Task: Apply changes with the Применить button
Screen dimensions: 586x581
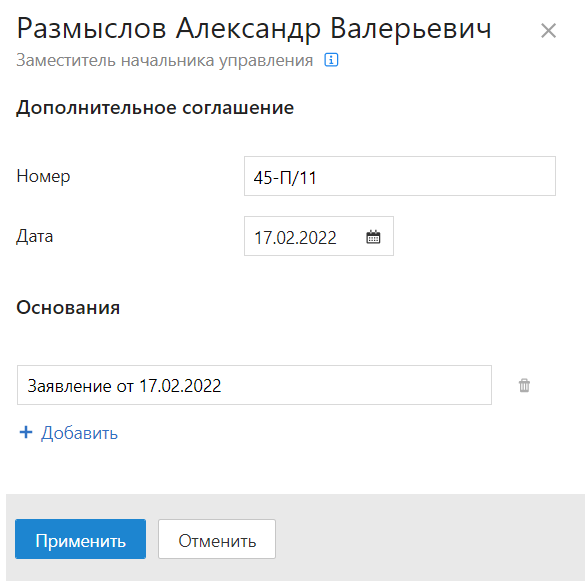Action: pos(80,539)
